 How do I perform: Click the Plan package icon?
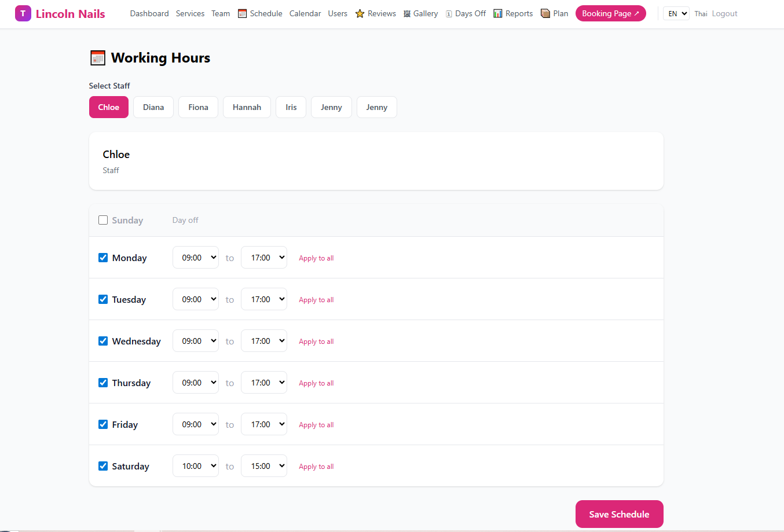tap(545, 13)
